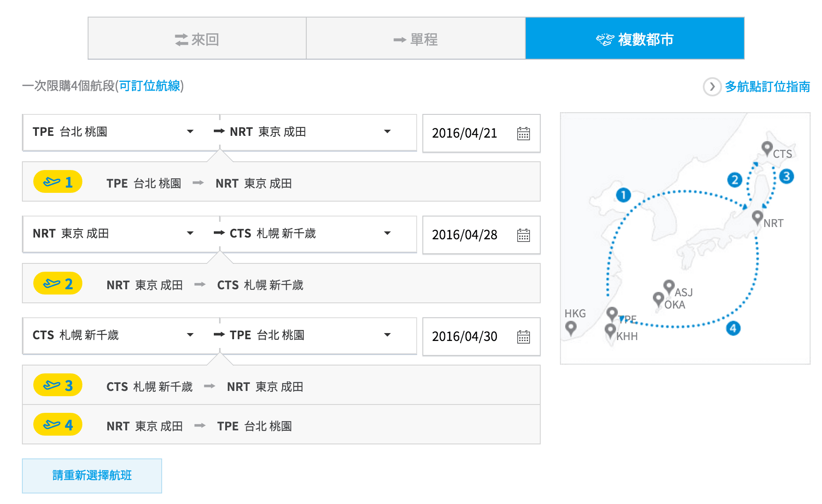This screenshot has height=504, width=822.
Task: Click the yellow flight badge number 3
Action: (x=58, y=385)
